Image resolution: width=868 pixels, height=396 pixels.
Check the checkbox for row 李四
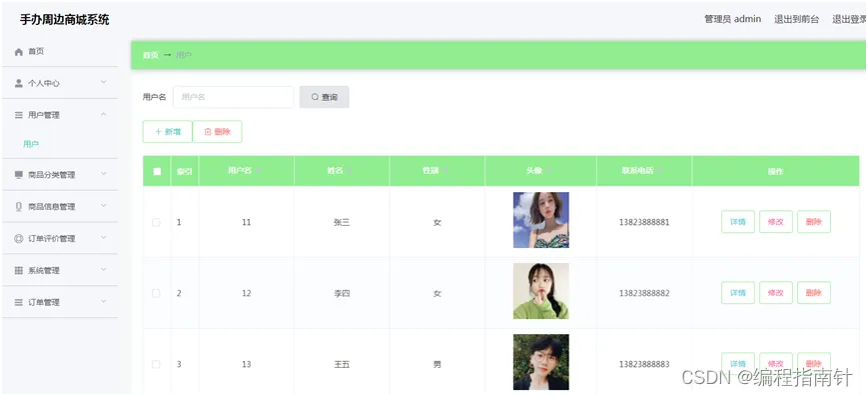[156, 293]
